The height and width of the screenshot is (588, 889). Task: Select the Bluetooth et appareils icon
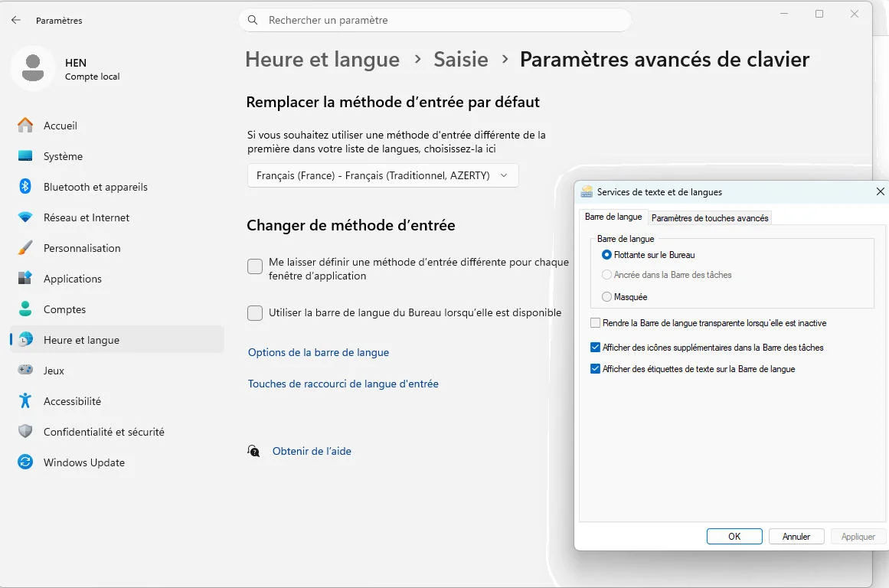click(x=25, y=187)
